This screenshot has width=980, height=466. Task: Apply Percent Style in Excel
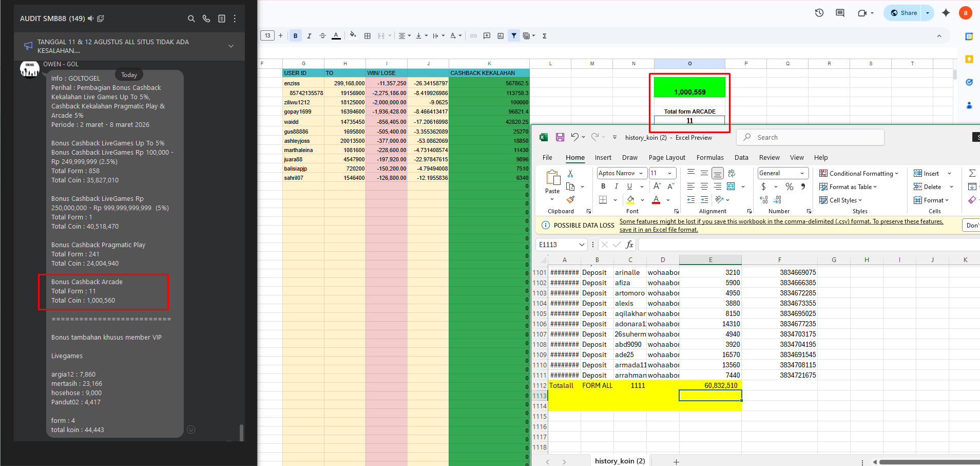point(790,187)
